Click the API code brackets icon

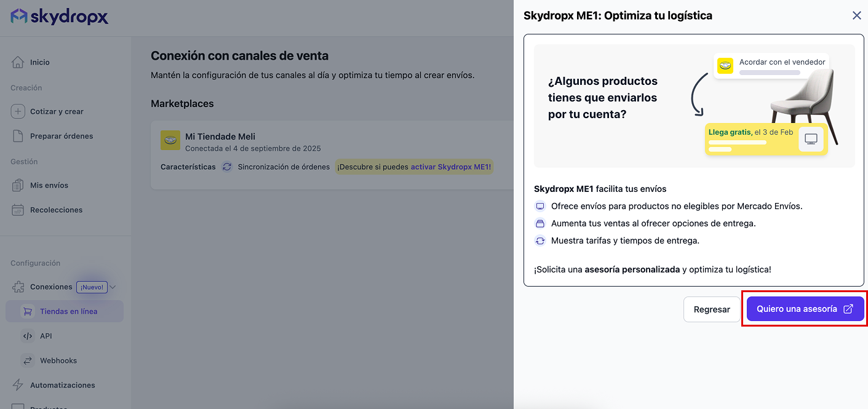27,336
